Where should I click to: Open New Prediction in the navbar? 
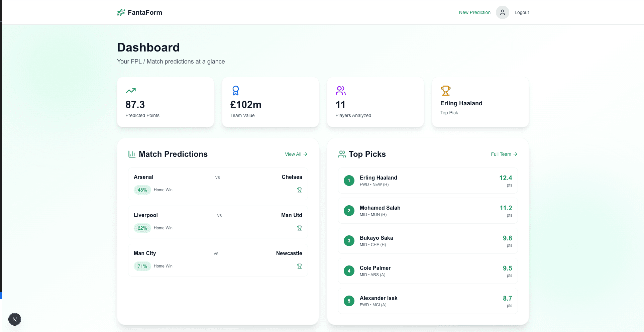[474, 12]
